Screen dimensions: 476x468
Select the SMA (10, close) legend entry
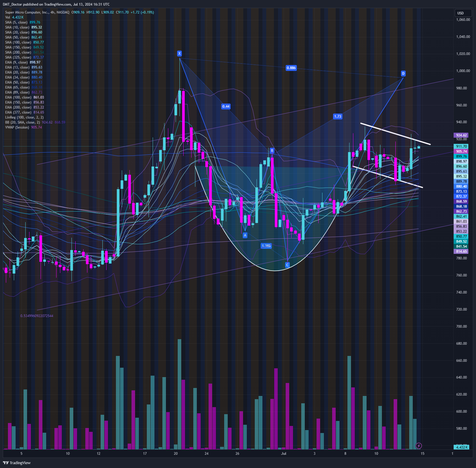24,27
